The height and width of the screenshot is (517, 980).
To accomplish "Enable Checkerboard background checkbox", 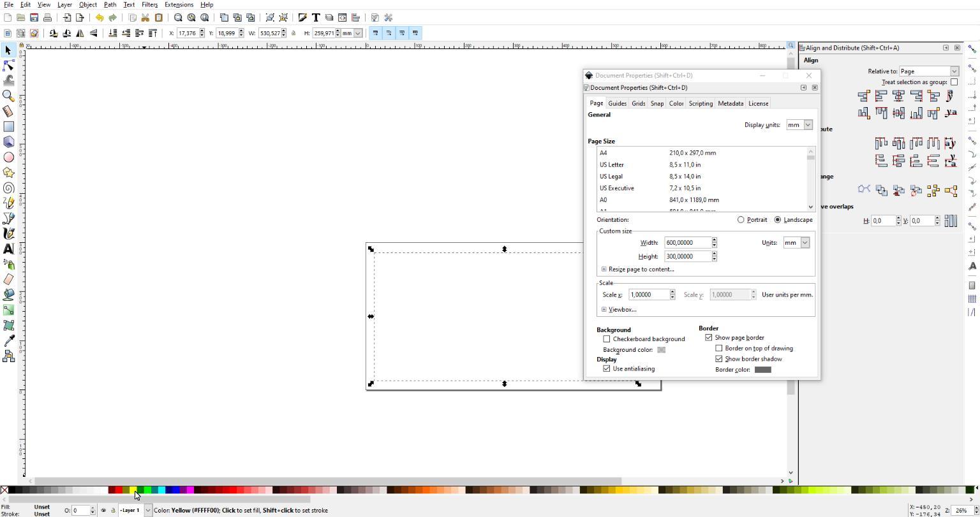I will click(607, 339).
